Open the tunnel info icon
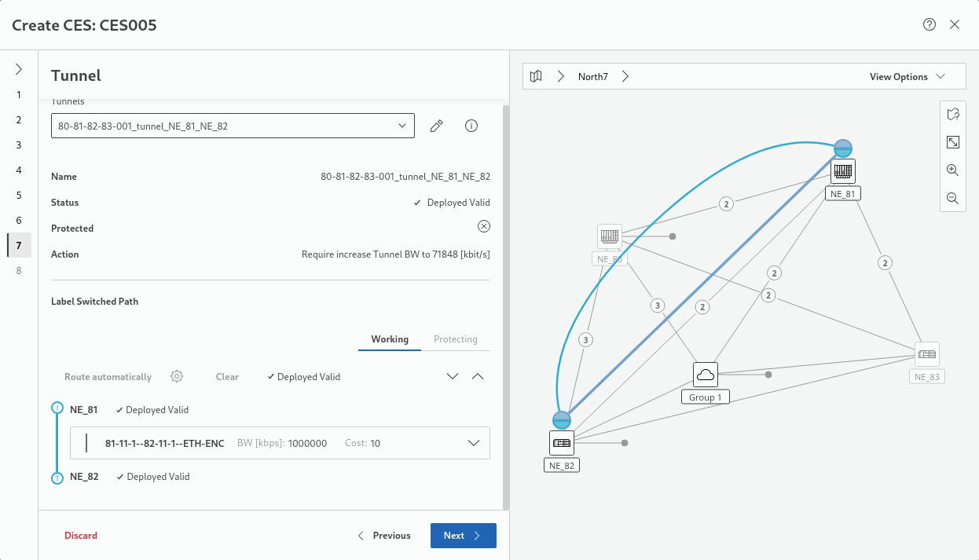This screenshot has height=560, width=979. [x=471, y=126]
